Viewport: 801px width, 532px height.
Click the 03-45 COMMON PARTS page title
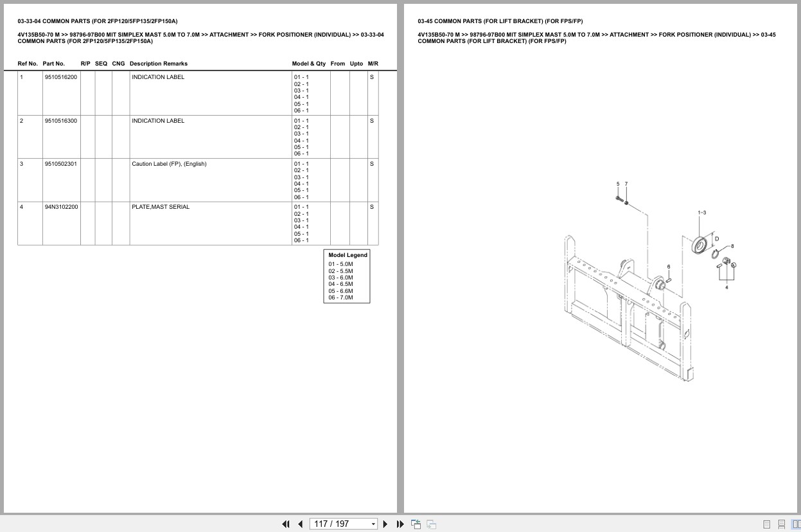click(500, 21)
